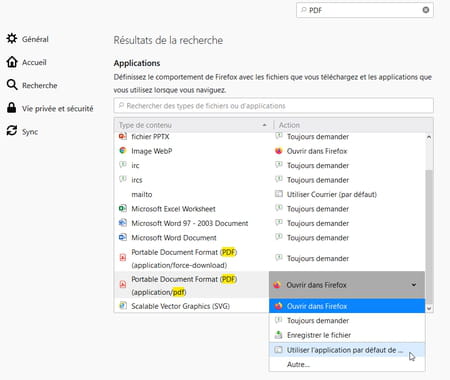Click the Recherche magnifier icon in sidebar
Image resolution: width=450 pixels, height=380 pixels.
click(x=12, y=85)
